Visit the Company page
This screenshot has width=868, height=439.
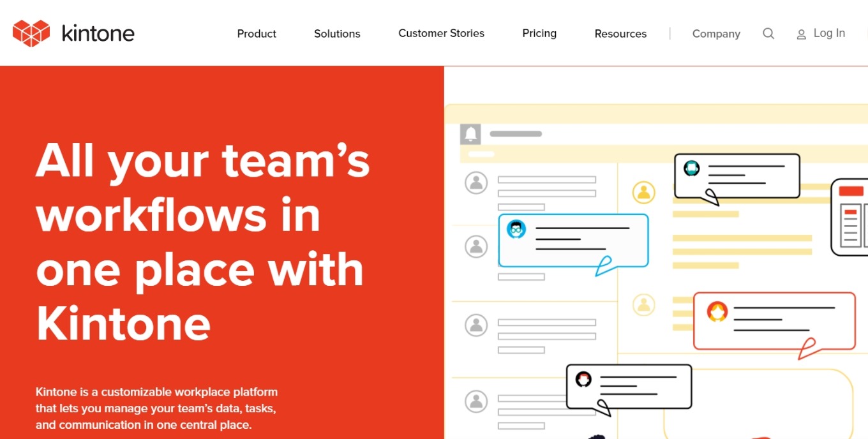(x=716, y=33)
